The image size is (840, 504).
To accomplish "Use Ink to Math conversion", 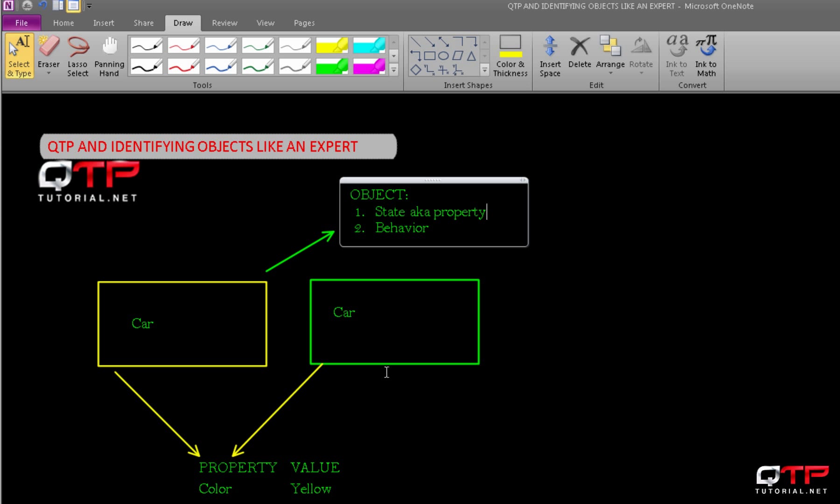I will [x=706, y=55].
